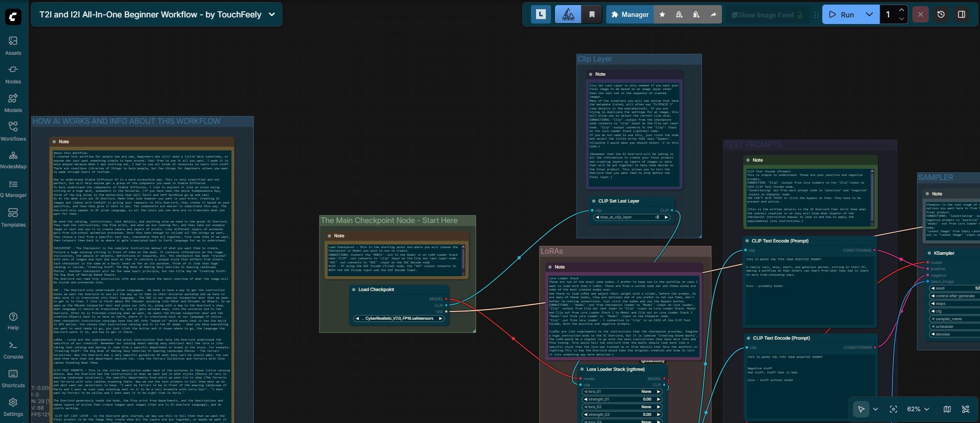Expand the Run button dropdown arrow
980x423 pixels.
click(x=869, y=14)
